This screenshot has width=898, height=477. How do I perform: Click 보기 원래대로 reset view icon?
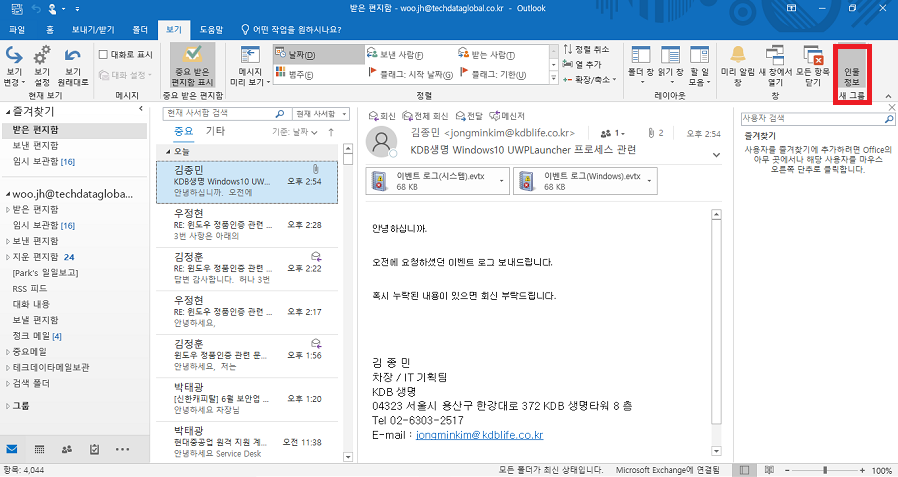tap(73, 66)
